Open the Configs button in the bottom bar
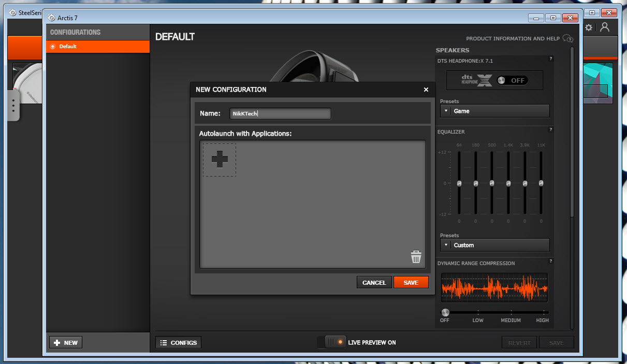This screenshot has width=627, height=364. pos(178,343)
